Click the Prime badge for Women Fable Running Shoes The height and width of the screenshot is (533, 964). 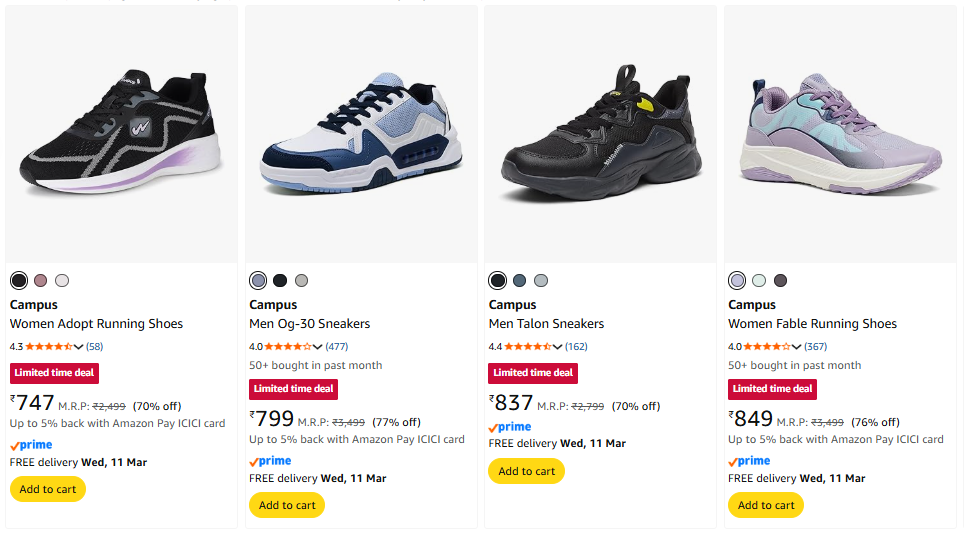click(749, 460)
